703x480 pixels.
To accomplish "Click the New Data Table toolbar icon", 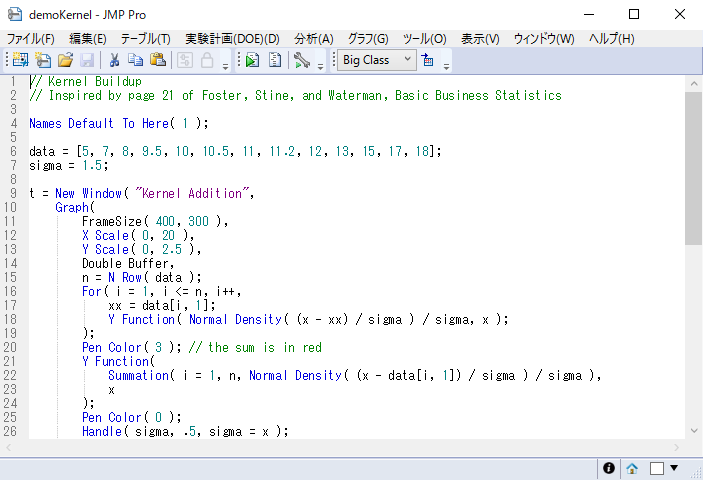I will point(19,60).
